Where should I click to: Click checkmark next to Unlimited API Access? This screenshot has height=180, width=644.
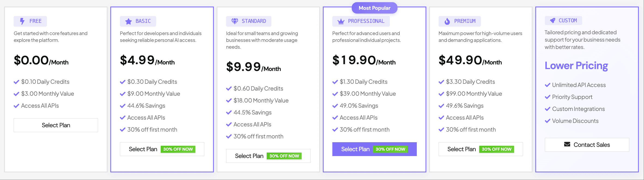548,85
